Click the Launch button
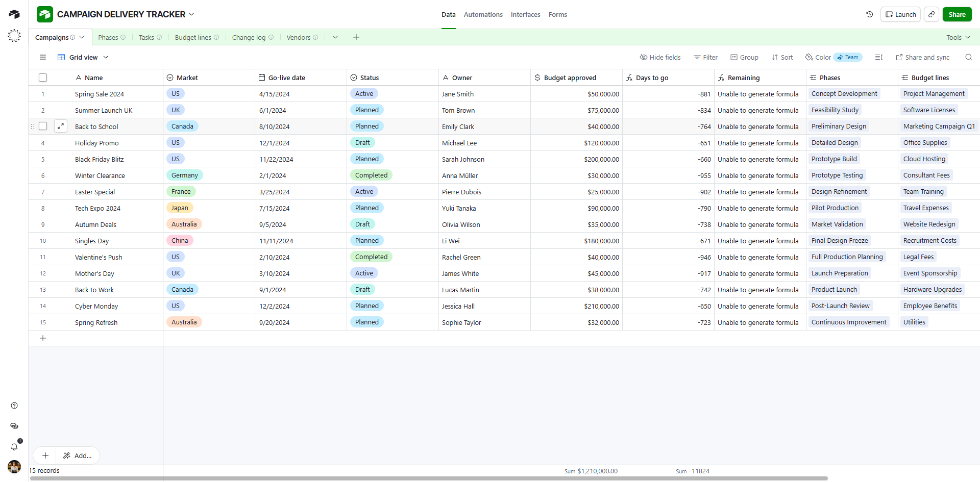980x482 pixels. click(900, 14)
